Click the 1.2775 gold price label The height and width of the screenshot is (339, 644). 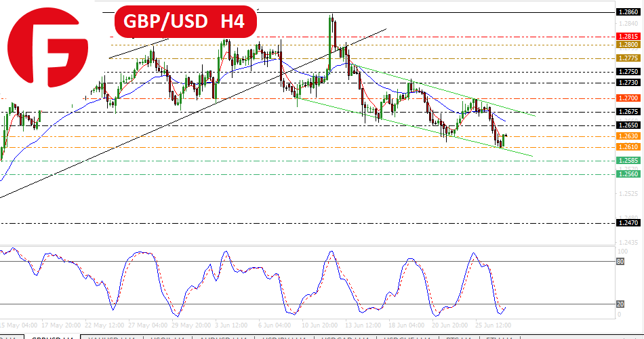pos(628,58)
